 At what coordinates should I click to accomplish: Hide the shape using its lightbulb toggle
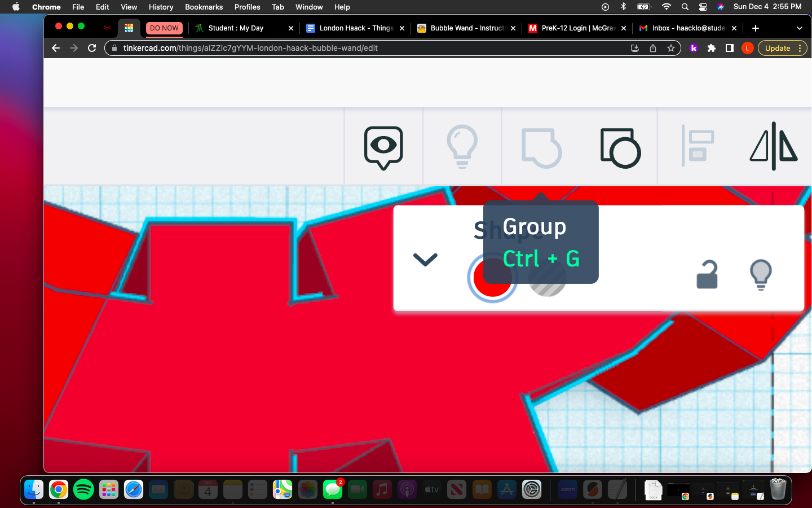761,275
